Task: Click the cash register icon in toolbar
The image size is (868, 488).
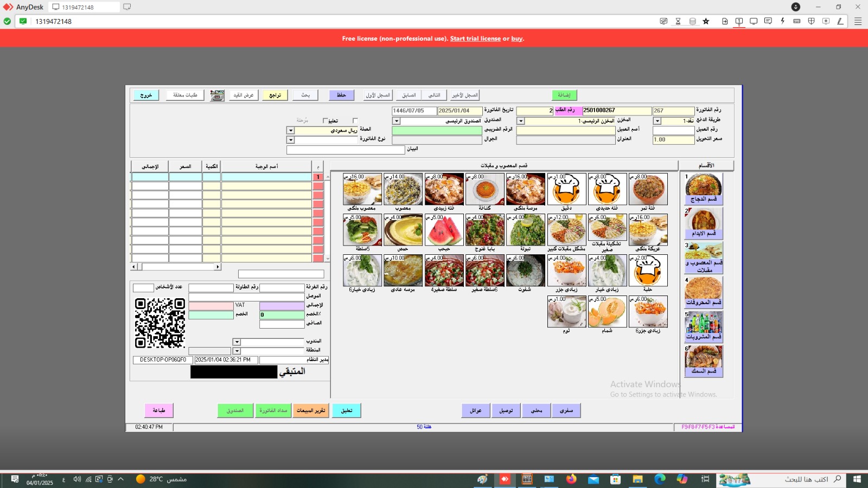Action: point(217,95)
